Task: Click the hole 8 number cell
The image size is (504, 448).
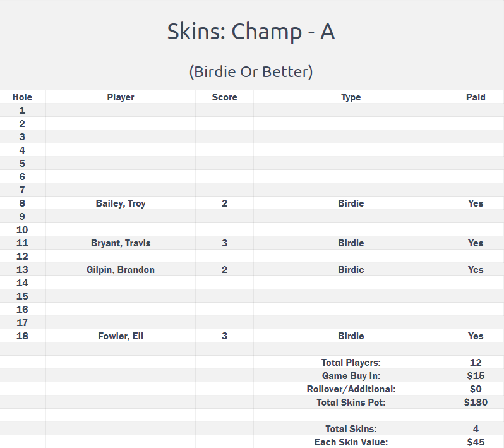Action: tap(22, 203)
